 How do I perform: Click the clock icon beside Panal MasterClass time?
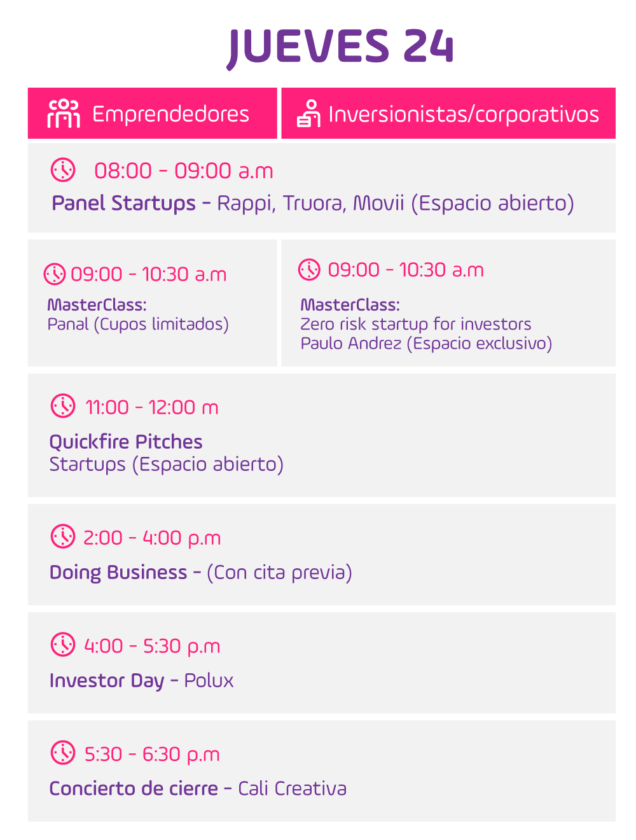tap(55, 274)
